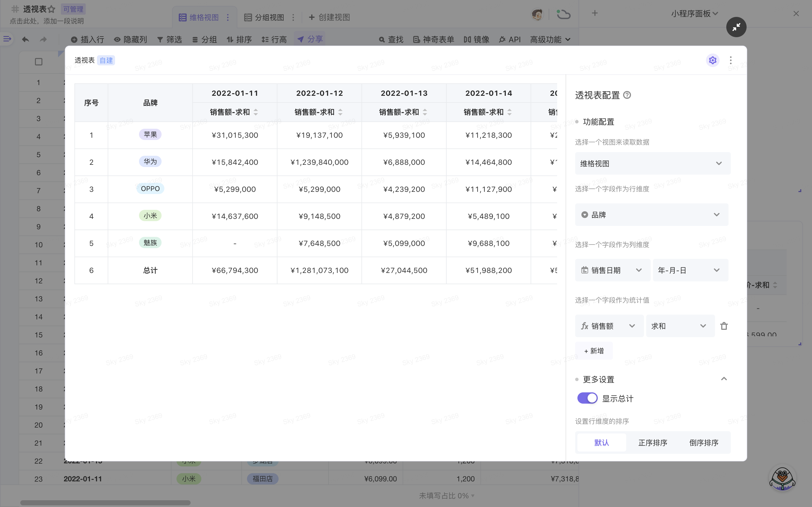Open the 年-月-日 date format dropdown
This screenshot has width=812, height=507.
pos(690,270)
